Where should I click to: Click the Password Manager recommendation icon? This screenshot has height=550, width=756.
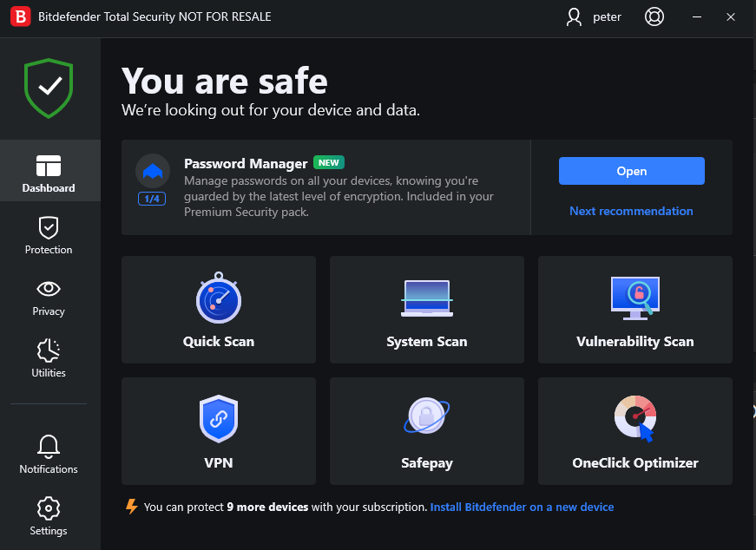pos(153,172)
